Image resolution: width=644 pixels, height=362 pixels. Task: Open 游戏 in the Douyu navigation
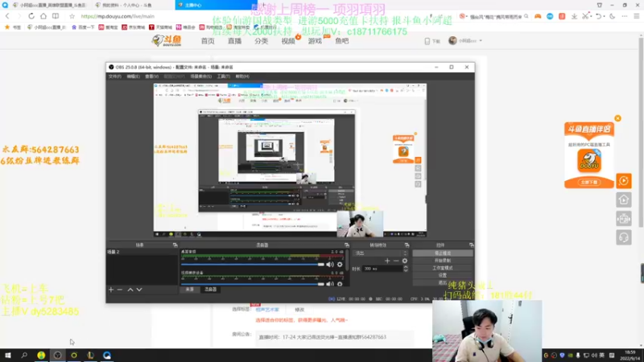315,41
